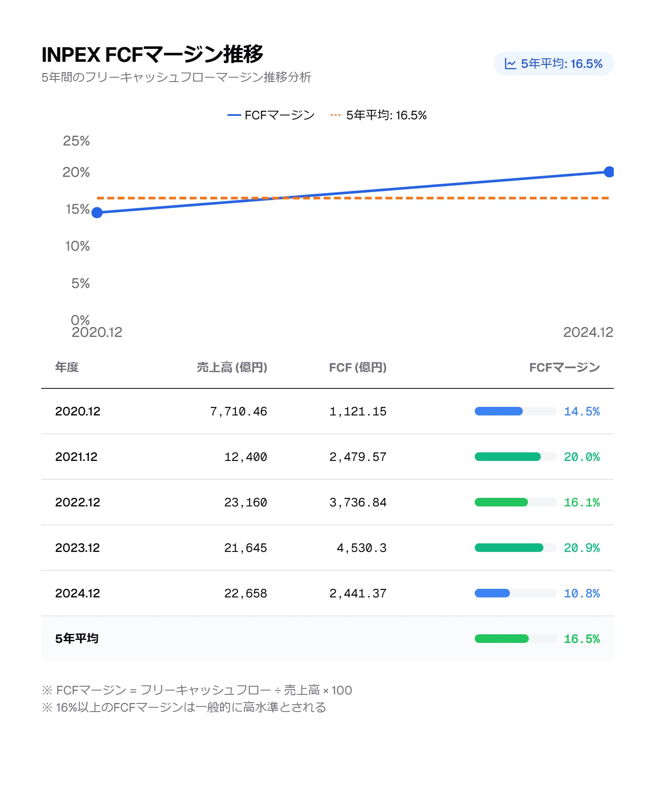Click the 2020.12 data point on the chart

[97, 212]
